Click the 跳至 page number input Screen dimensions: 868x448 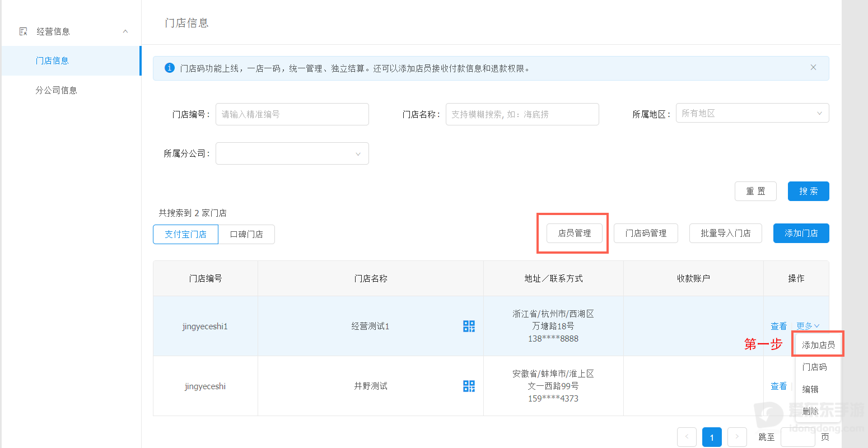[797, 437]
